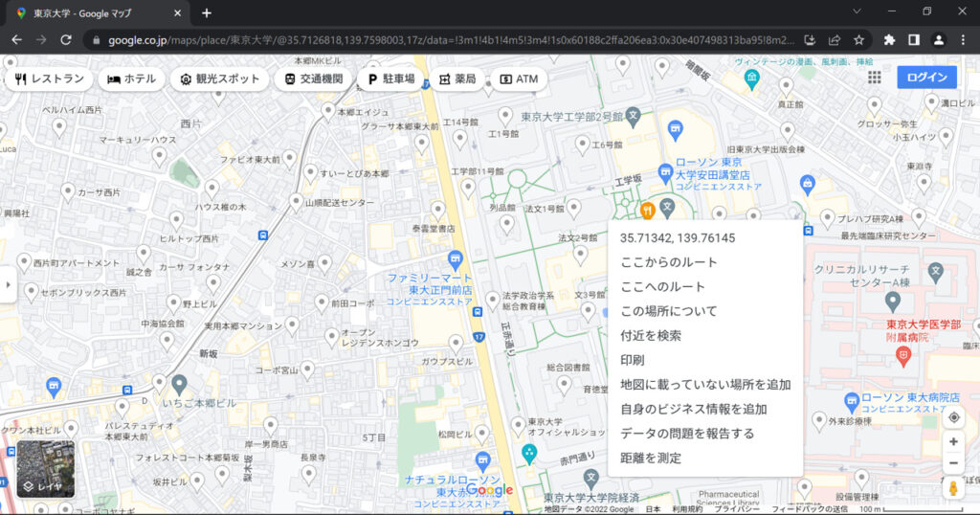This screenshot has height=515, width=980.
Task: Open プライバシー footer link
Action: pyautogui.click(x=736, y=509)
